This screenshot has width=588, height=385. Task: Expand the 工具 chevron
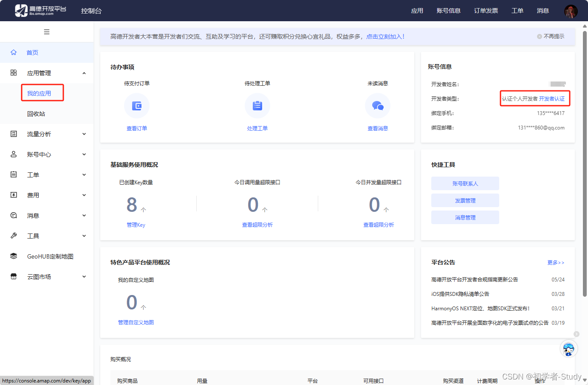84,236
